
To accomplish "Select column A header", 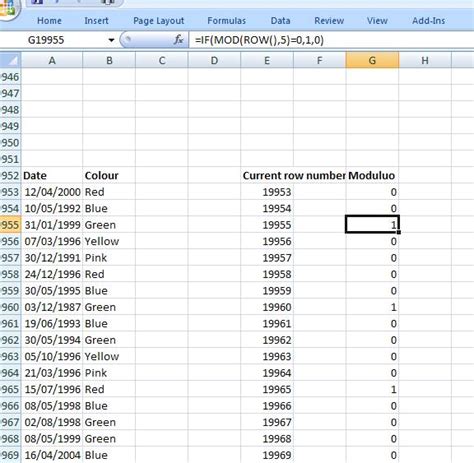I will coord(52,60).
